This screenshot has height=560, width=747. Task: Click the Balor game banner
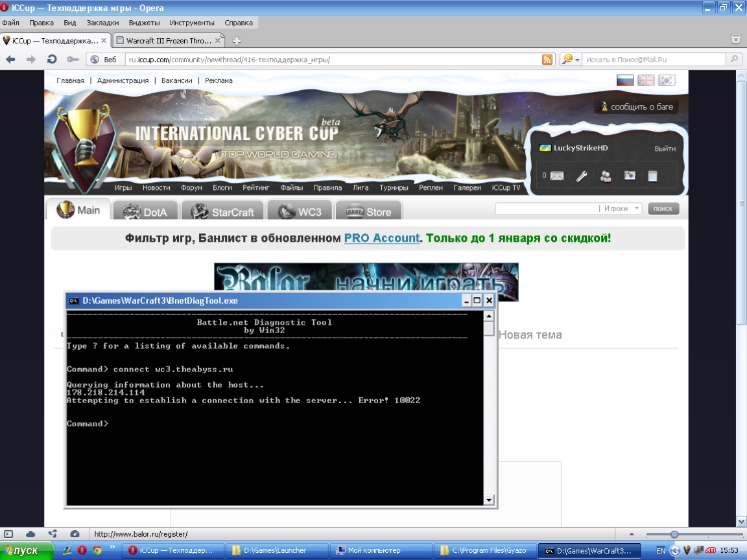click(x=366, y=278)
